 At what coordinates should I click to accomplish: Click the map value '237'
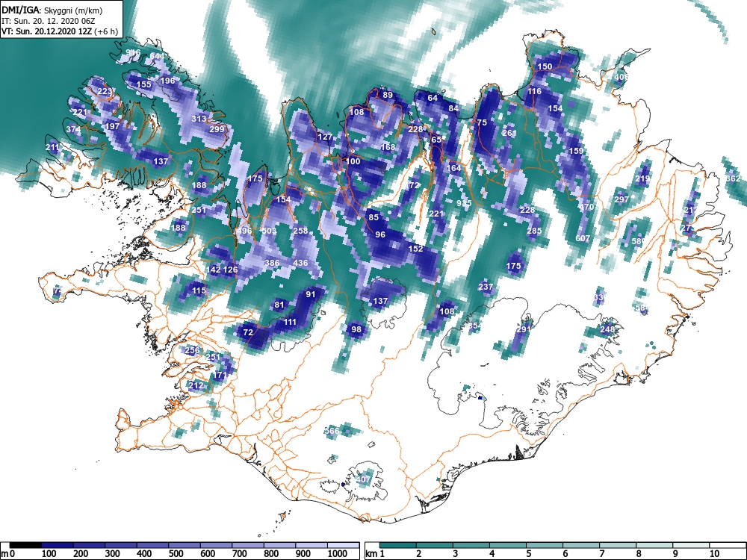pyautogui.click(x=486, y=287)
